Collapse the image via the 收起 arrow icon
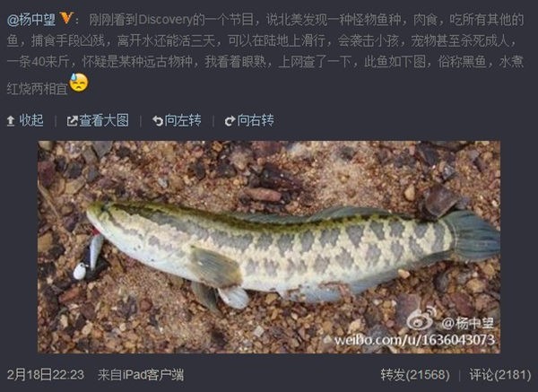Image resolution: width=538 pixels, height=392 pixels. tap(11, 121)
